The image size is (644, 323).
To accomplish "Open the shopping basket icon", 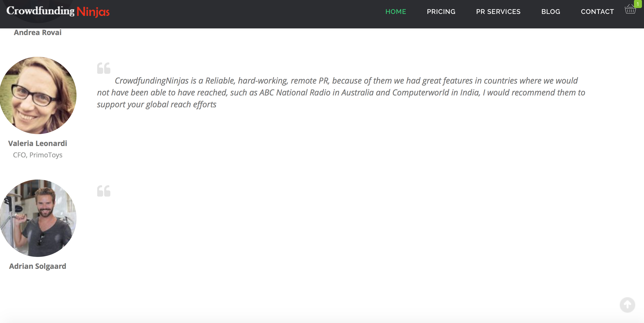I will pos(630,9).
